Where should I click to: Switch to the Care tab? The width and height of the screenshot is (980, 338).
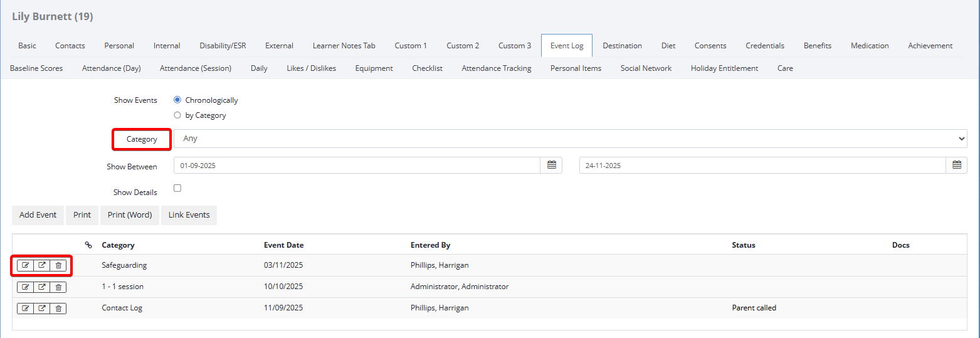(x=785, y=68)
